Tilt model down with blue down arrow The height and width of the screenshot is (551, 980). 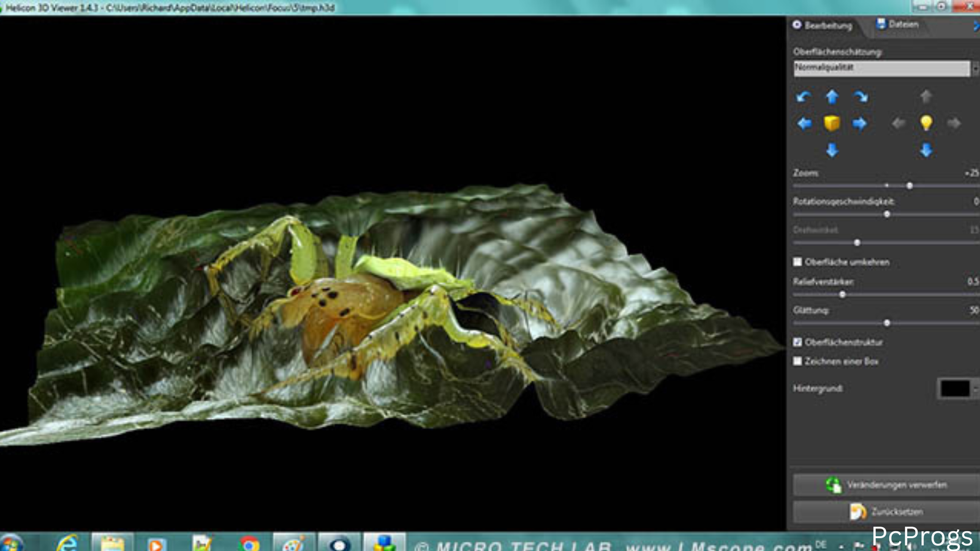832,150
